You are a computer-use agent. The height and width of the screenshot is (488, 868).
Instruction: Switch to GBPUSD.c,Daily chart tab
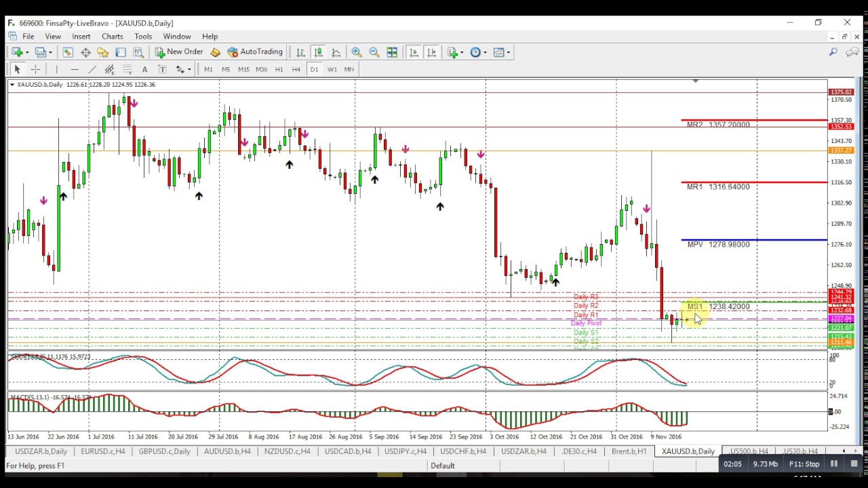point(164,451)
